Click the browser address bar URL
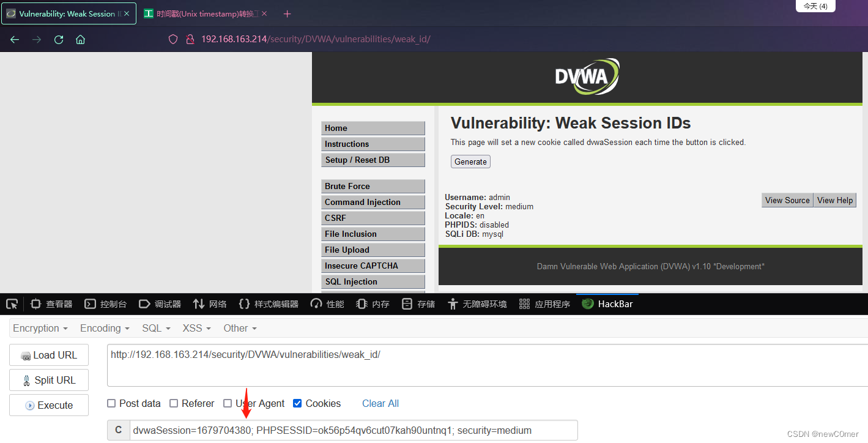The width and height of the screenshot is (868, 443). (316, 39)
